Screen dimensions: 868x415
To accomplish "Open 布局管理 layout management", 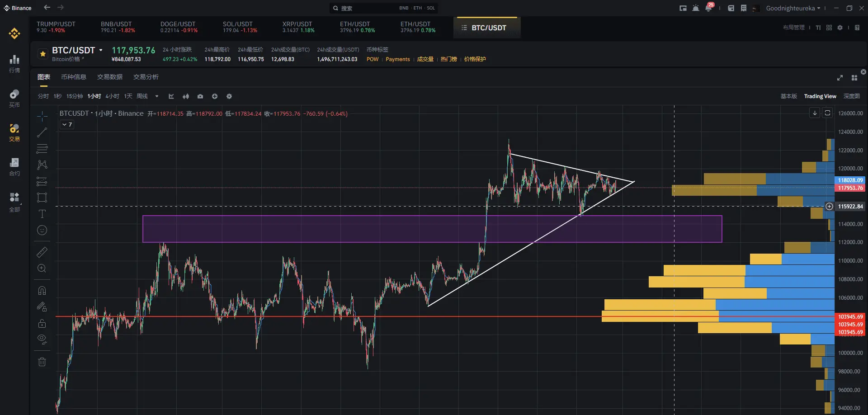I will coord(794,28).
